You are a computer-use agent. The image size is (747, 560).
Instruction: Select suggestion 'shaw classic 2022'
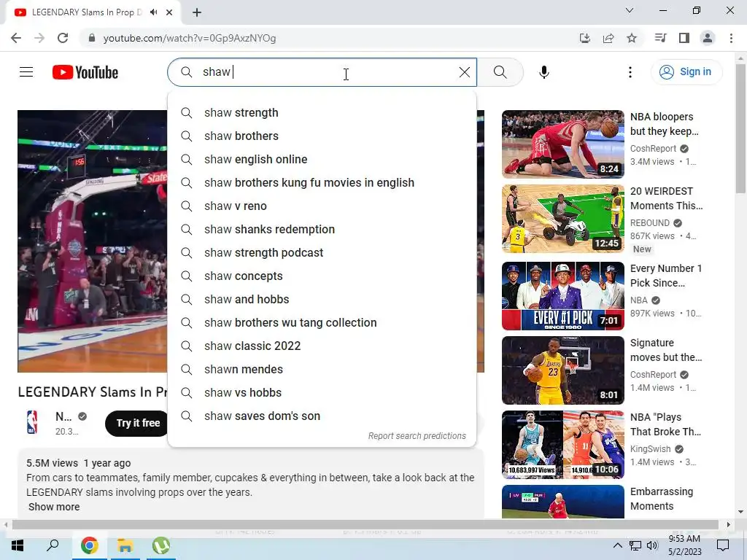(322, 346)
